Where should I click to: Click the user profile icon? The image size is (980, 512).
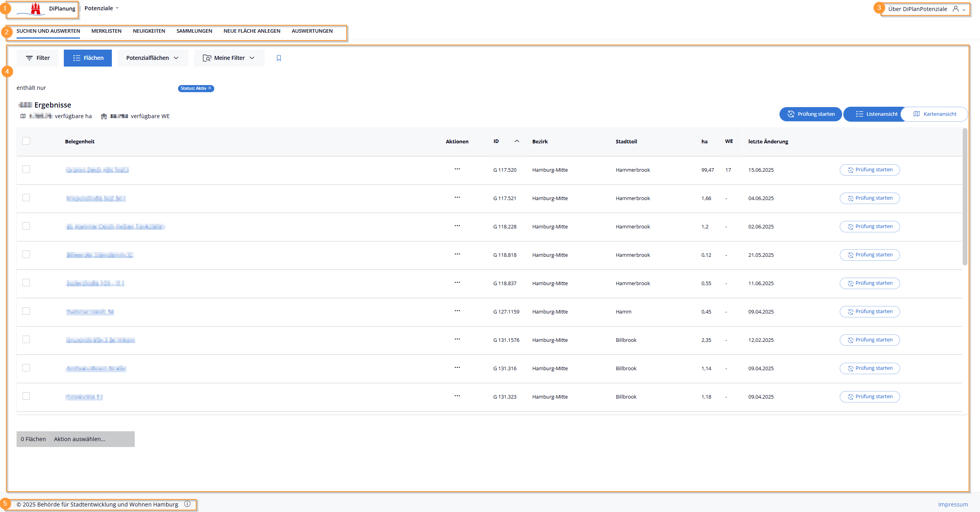point(956,9)
